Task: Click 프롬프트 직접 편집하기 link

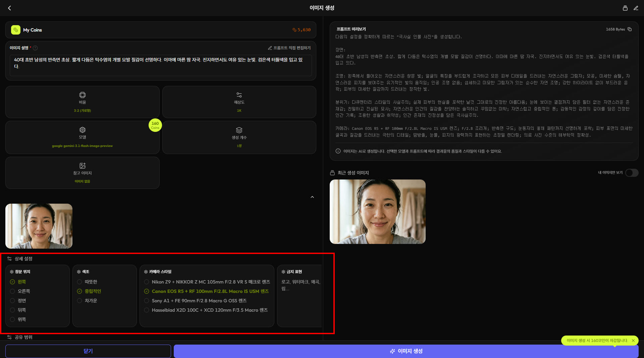Action: tap(289, 48)
